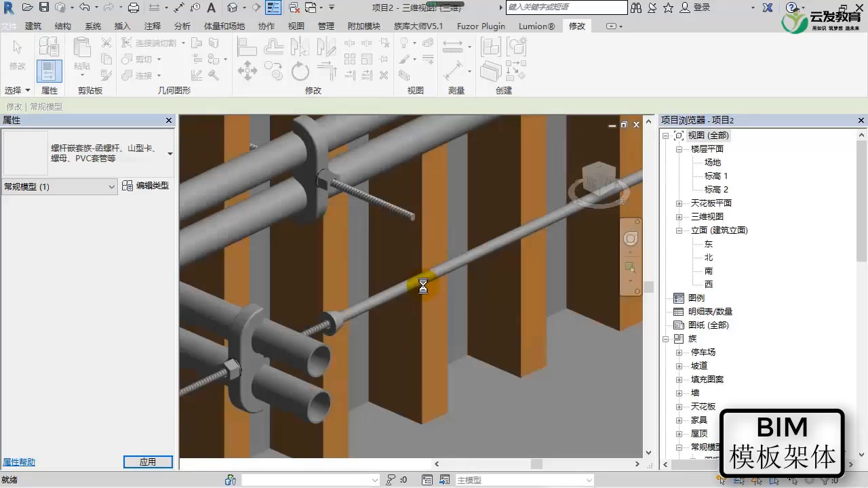Click the Move tool icon
The height and width of the screenshot is (488, 868).
pos(247,71)
